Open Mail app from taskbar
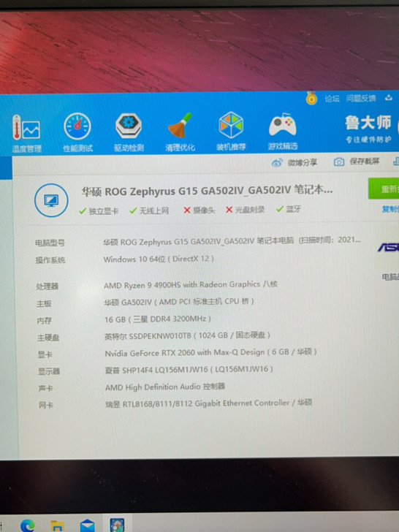The image size is (399, 532). [87, 526]
